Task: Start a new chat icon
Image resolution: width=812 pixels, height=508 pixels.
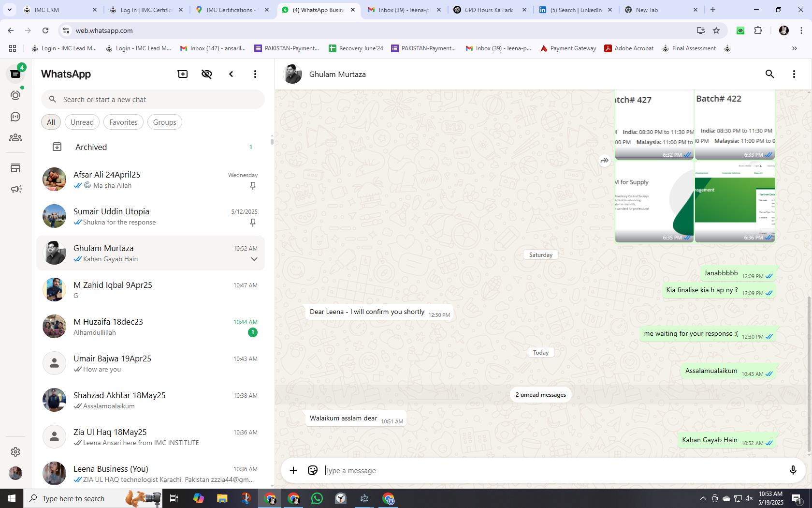Action: click(183, 74)
